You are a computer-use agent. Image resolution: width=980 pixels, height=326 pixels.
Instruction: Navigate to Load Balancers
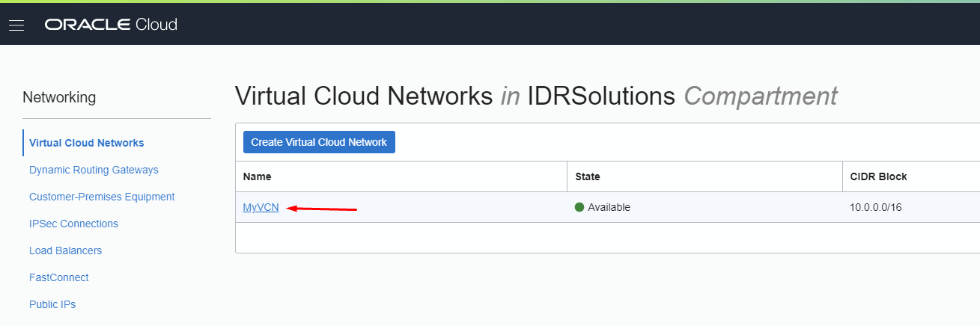(x=65, y=250)
